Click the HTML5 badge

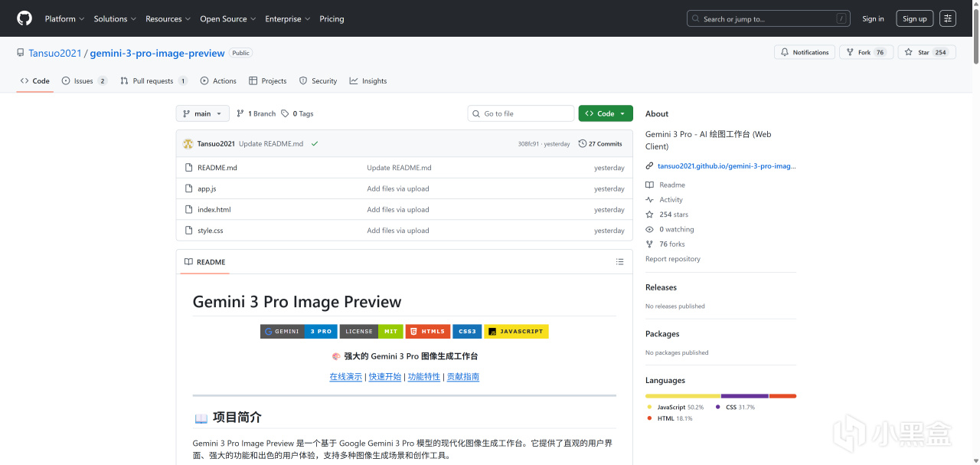[428, 331]
